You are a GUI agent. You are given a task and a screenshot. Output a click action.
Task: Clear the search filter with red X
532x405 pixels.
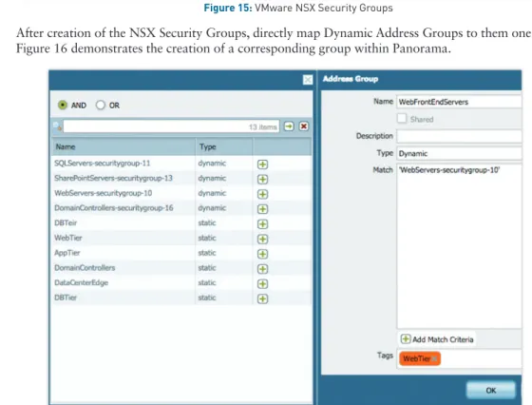[304, 126]
